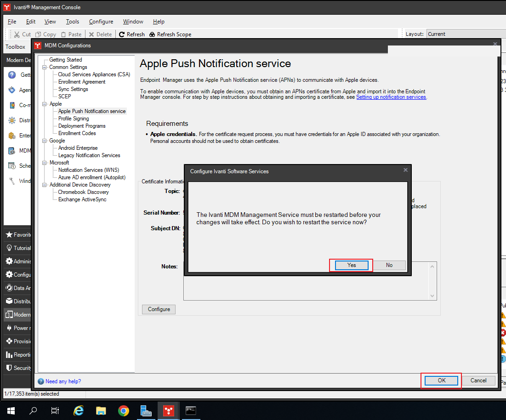Screen dimensions: 506x420
Task: Open the Configure menu
Action: pos(101,22)
